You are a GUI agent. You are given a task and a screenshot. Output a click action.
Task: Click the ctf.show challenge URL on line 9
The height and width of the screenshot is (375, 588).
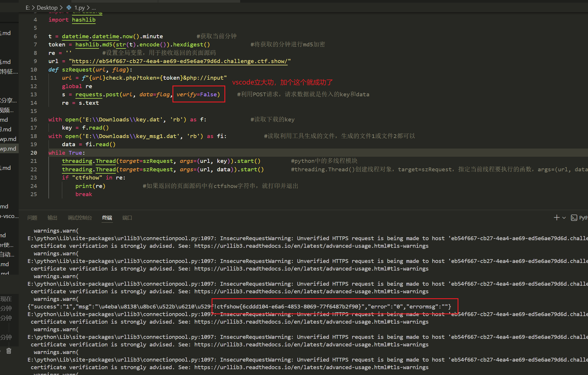[x=179, y=61]
